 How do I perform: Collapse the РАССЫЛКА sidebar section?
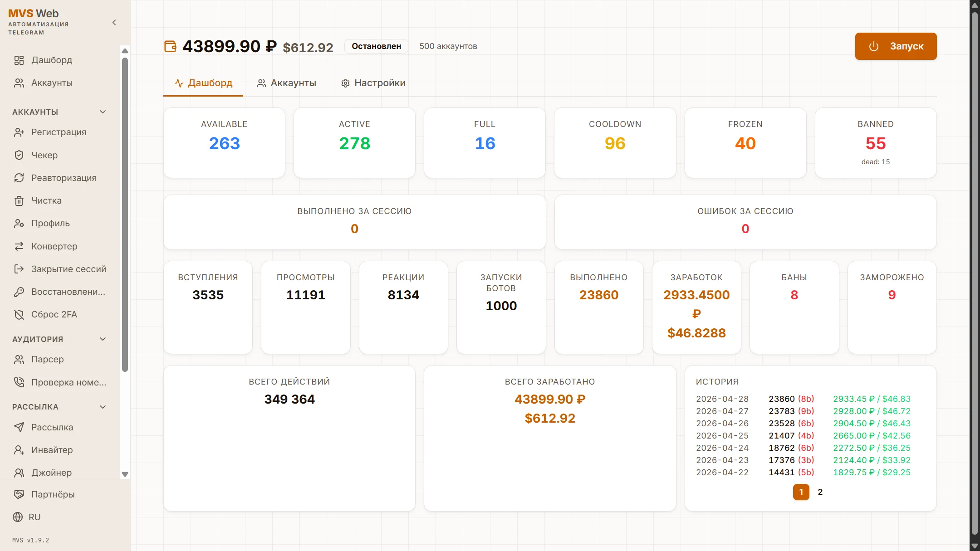tap(103, 407)
